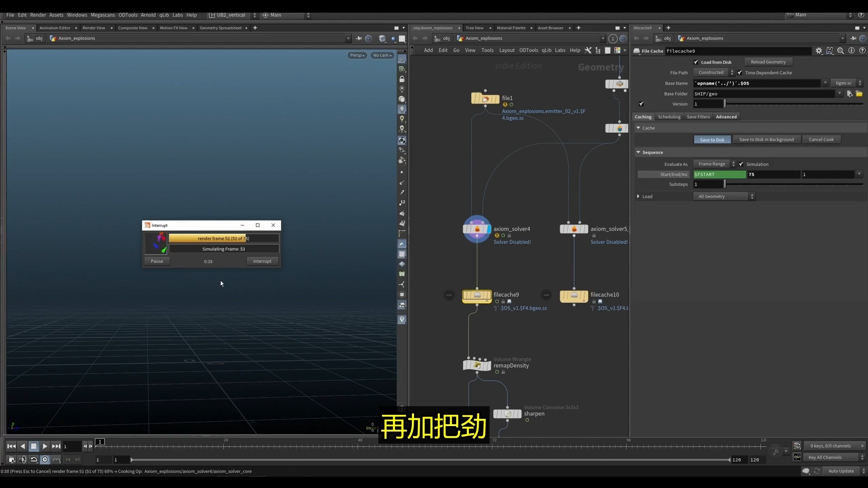
Task: Disable the Simulation checkbox
Action: [741, 164]
